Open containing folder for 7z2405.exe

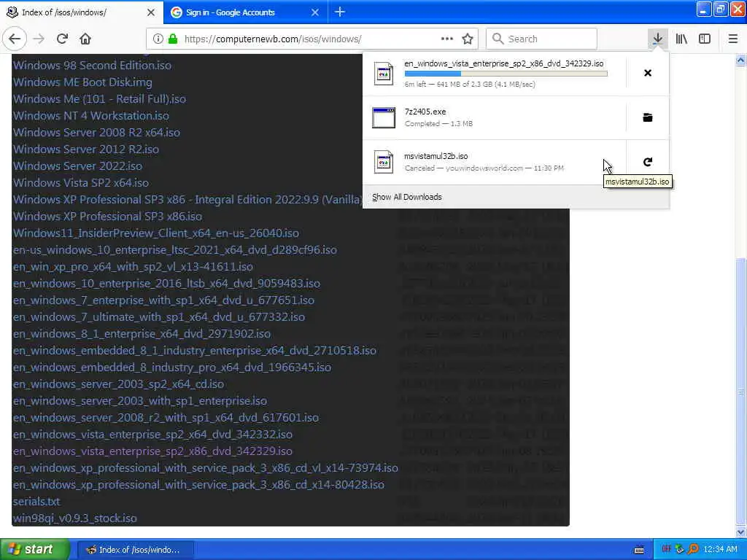[x=648, y=117]
